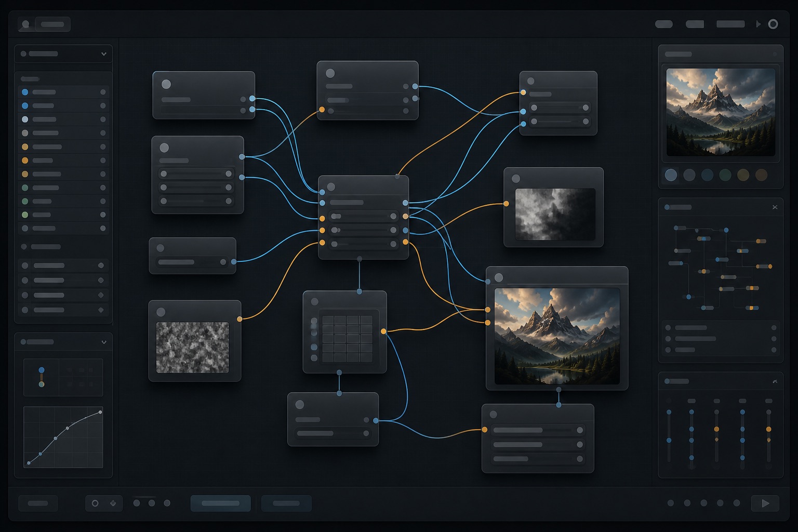Toggle the dot on the single-row node's field
Image resolution: width=798 pixels, height=532 pixels.
(x=223, y=262)
